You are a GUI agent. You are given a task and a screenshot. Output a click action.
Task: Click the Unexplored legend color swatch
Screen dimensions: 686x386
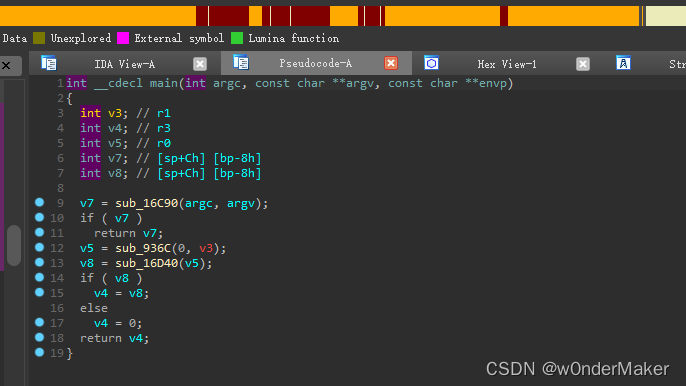click(x=39, y=38)
